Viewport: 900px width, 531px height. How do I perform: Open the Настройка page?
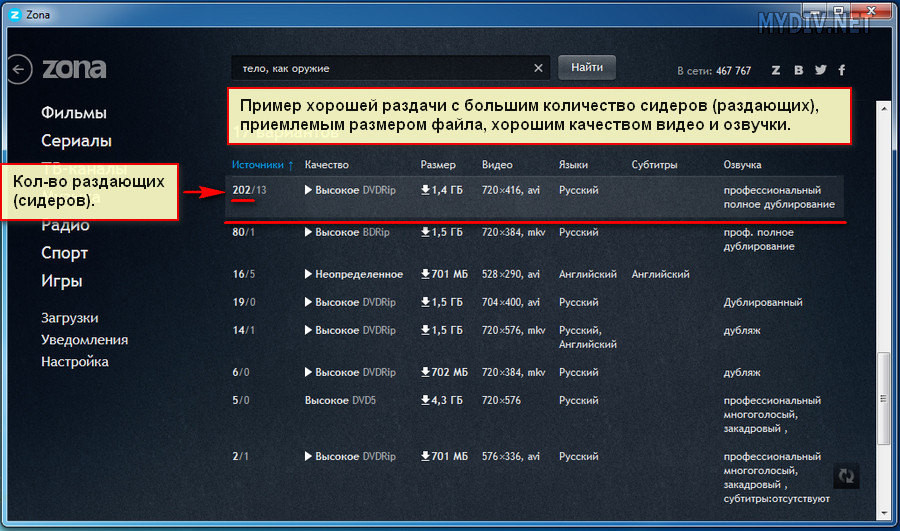pyautogui.click(x=75, y=362)
